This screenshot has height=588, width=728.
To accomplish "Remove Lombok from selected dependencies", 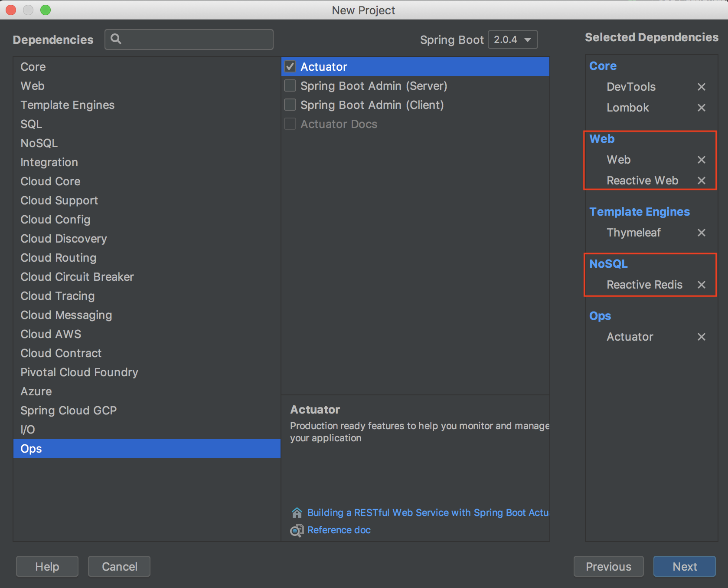I will 701,108.
